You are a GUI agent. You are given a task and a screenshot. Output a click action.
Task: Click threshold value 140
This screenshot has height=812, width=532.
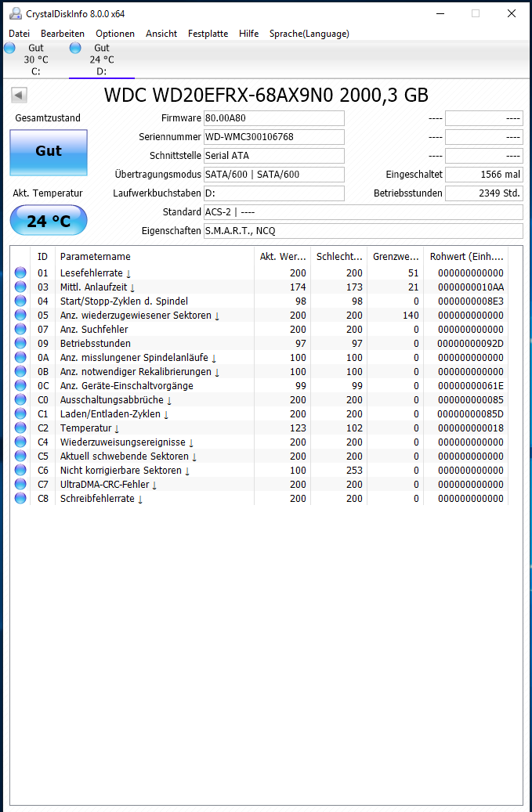point(411,316)
